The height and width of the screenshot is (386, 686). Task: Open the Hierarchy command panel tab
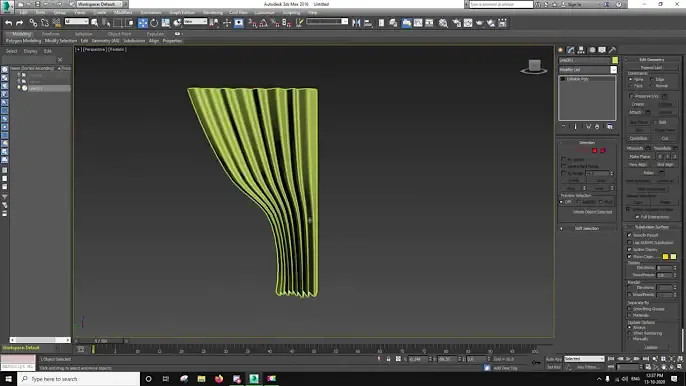[581, 50]
